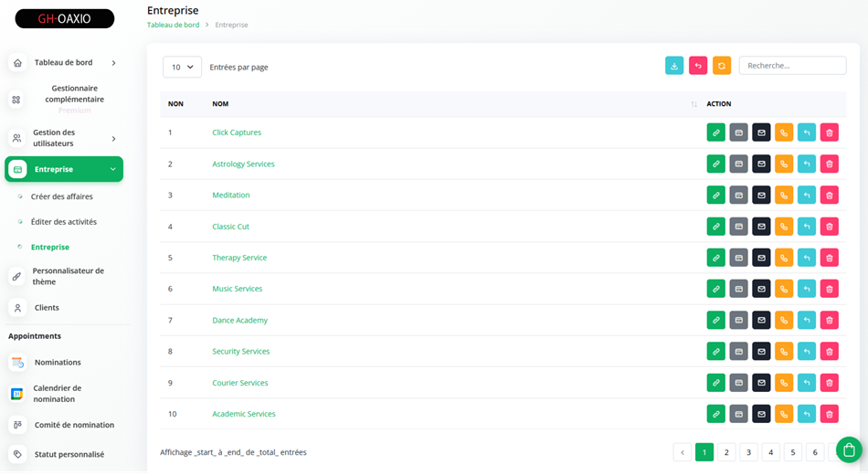The height and width of the screenshot is (476, 868).
Task: Delete Dance Academy with the trash icon
Action: (830, 320)
